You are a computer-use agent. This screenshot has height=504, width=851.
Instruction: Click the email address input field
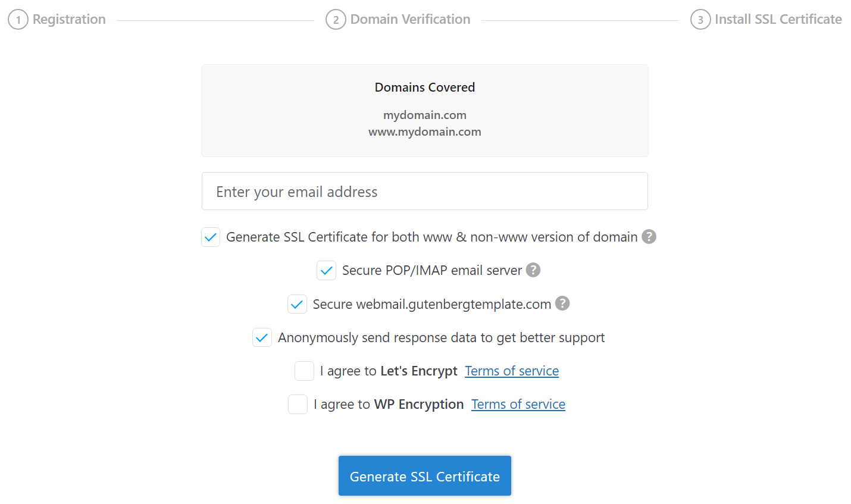click(x=424, y=191)
